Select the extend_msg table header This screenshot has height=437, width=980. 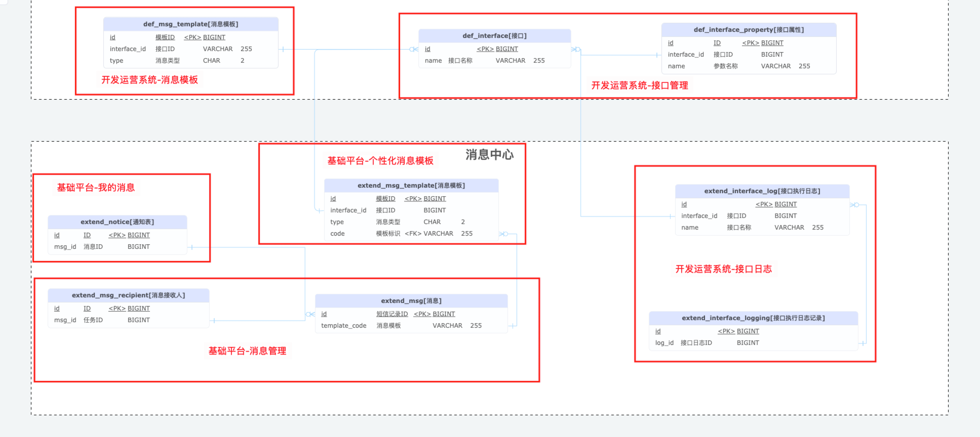pos(411,301)
